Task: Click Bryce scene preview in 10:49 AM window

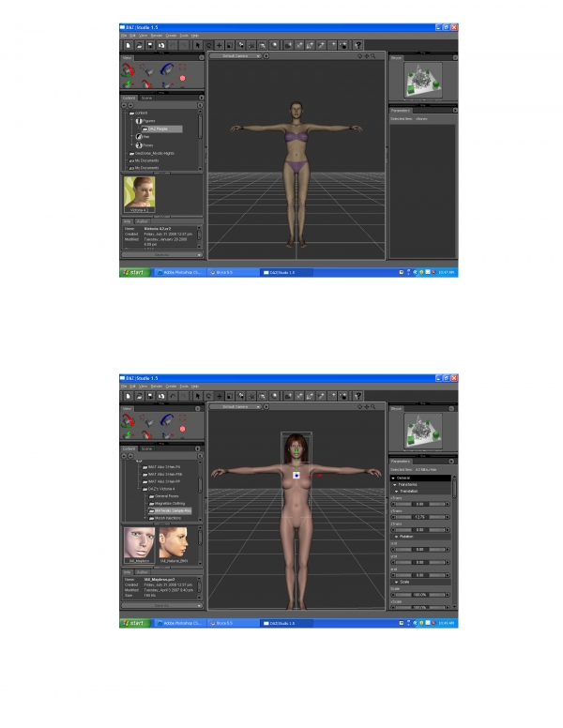Action: tap(422, 432)
